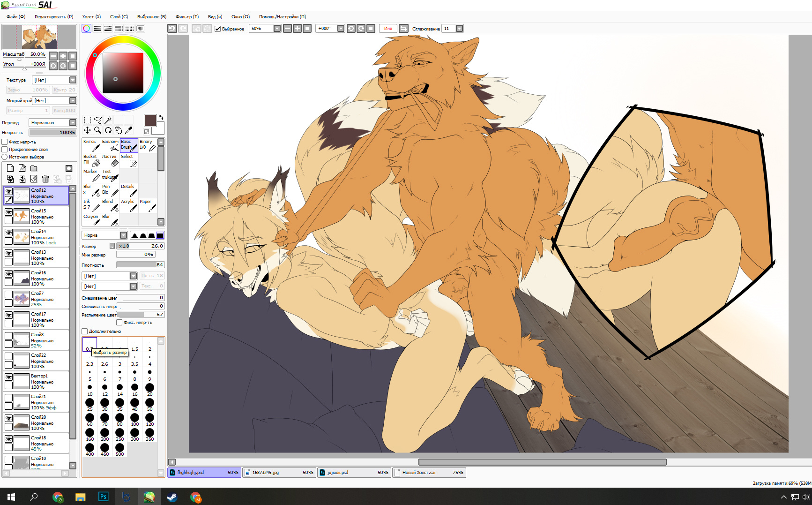Activate the magic wand selection tool

tap(108, 120)
